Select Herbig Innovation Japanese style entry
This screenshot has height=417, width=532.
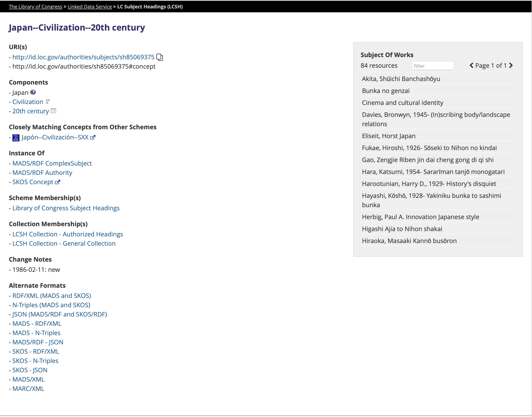(x=420, y=217)
